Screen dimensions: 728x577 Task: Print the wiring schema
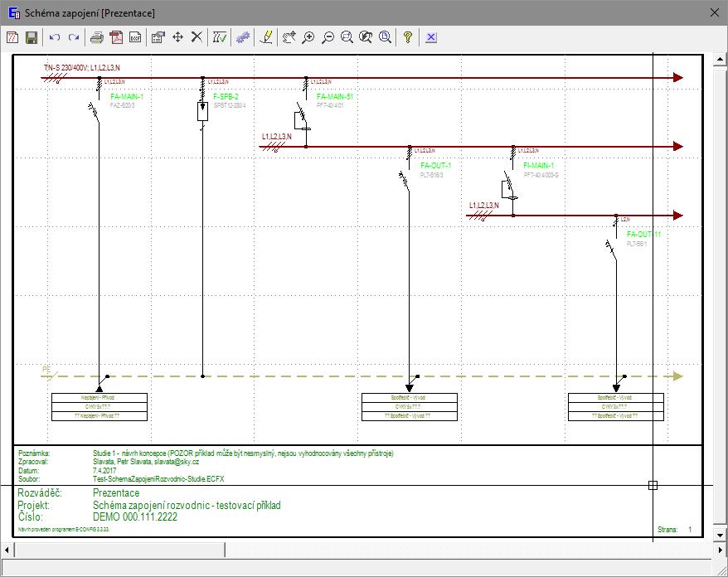click(96, 37)
